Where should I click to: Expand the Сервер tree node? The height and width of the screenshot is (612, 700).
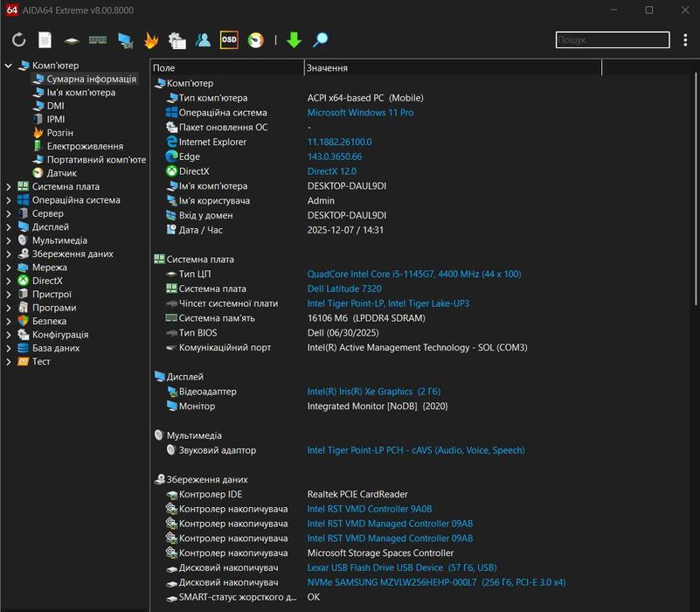click(x=8, y=213)
